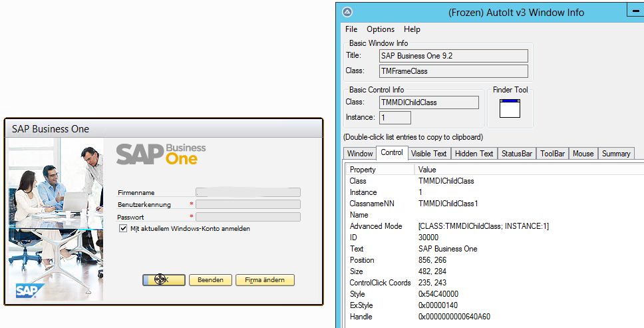The image size is (644, 328).
Task: Select the Text row value 'SAP Business One'
Action: (x=448, y=249)
